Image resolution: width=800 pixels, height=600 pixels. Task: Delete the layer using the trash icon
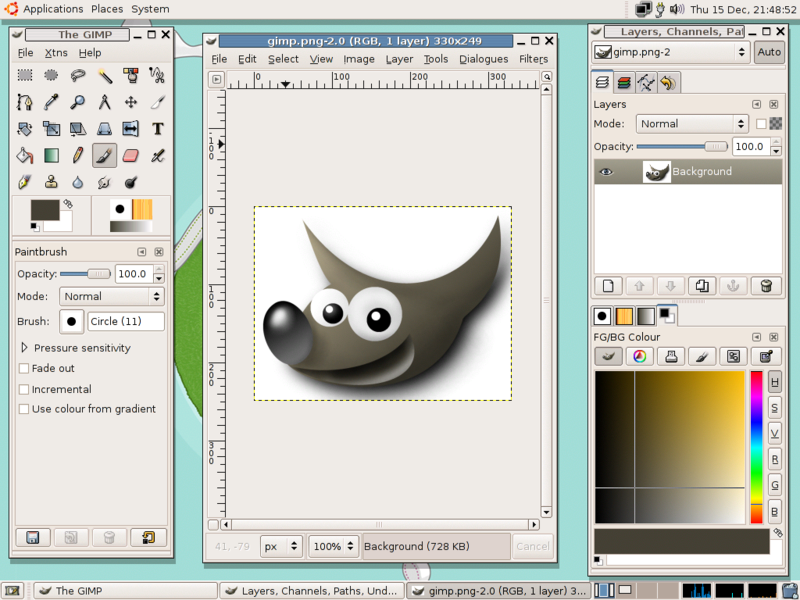pyautogui.click(x=765, y=286)
